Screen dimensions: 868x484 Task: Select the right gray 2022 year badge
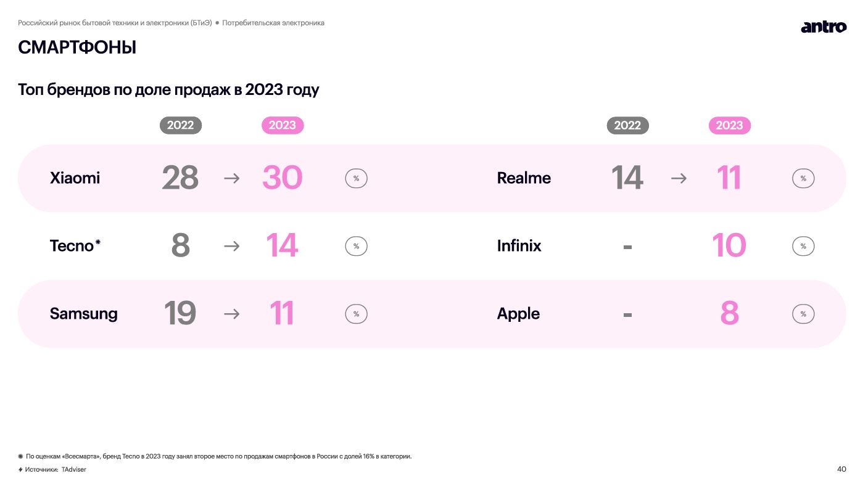pos(627,125)
